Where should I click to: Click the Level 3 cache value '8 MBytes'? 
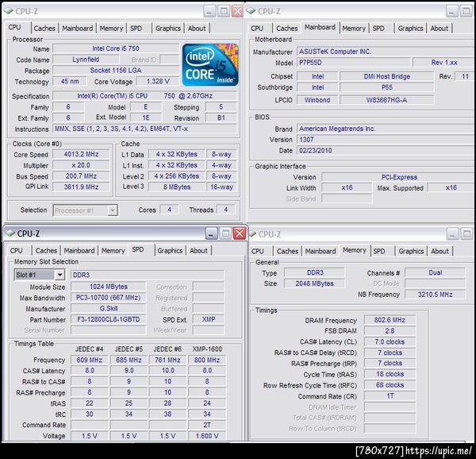[177, 187]
